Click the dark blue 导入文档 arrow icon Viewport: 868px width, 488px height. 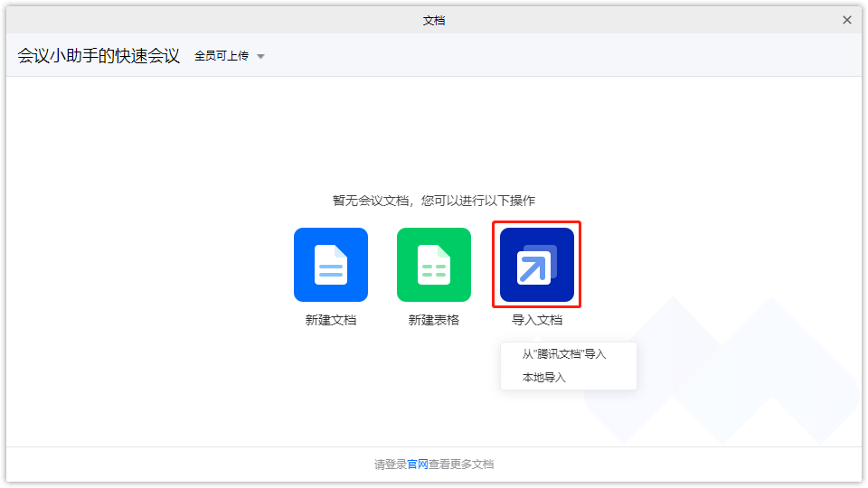click(x=536, y=265)
